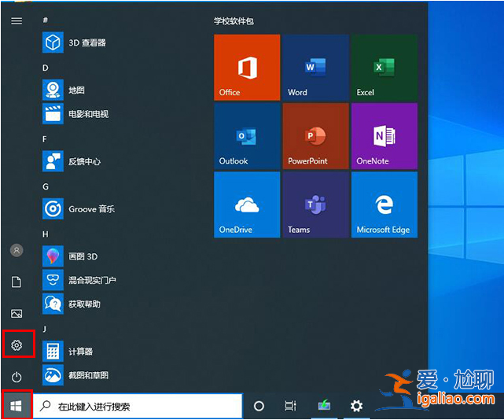
Task: Launch the Teams tile
Action: tap(315, 204)
